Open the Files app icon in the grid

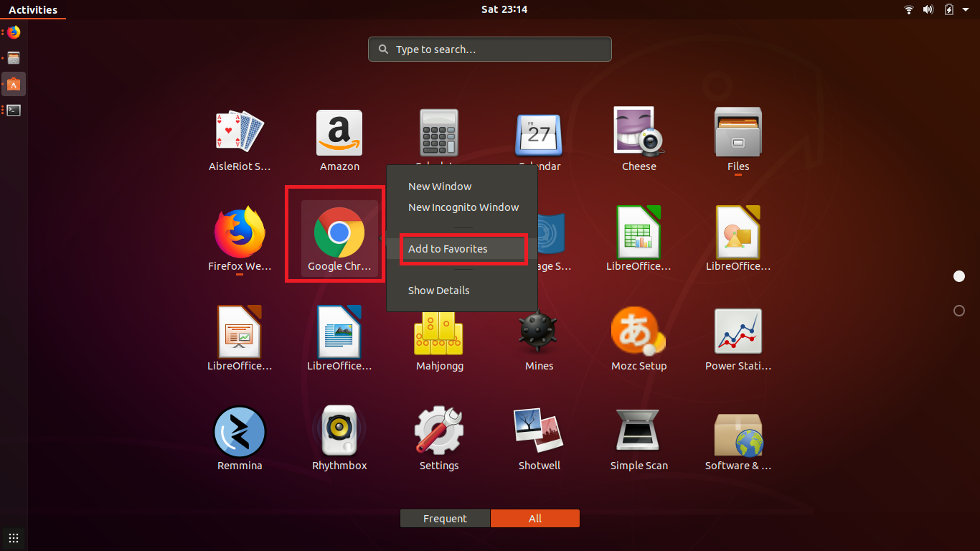click(x=738, y=131)
